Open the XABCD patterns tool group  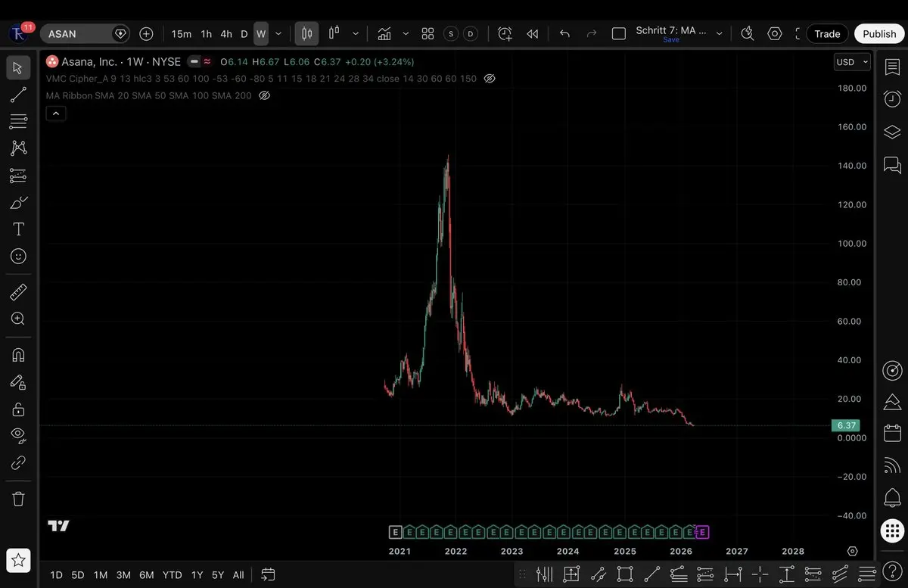point(18,148)
